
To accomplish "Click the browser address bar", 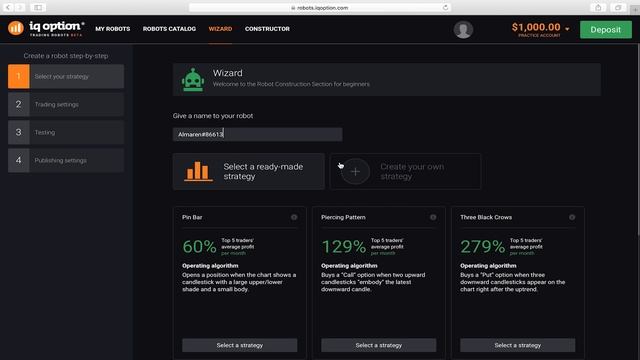I will tap(320, 7).
